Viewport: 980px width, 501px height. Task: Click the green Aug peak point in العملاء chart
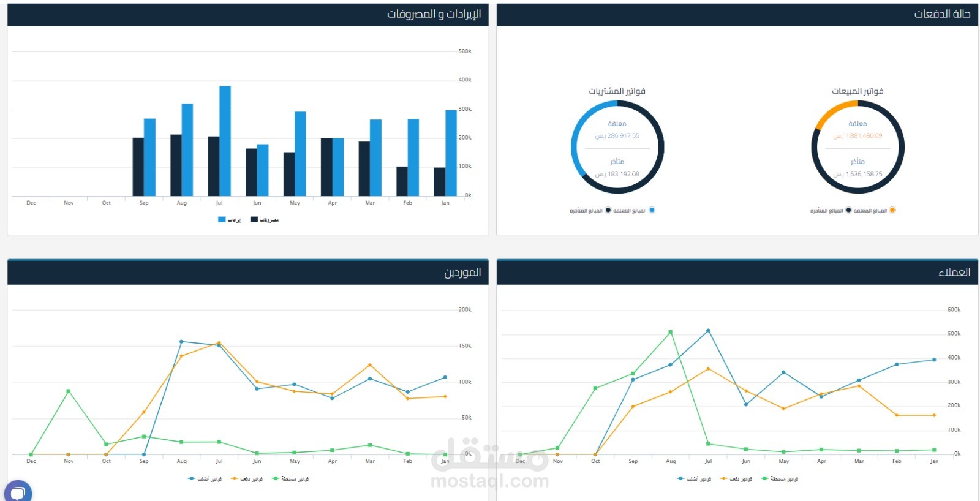tap(671, 332)
